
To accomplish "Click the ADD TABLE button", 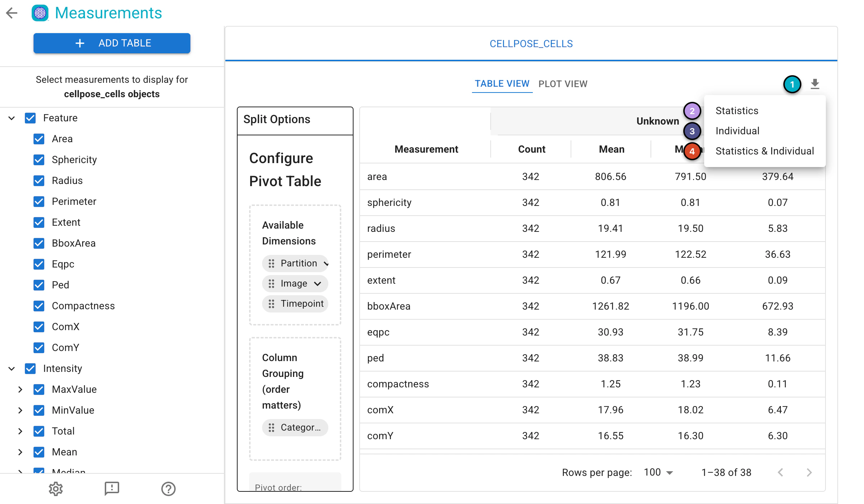I will pos(112,43).
